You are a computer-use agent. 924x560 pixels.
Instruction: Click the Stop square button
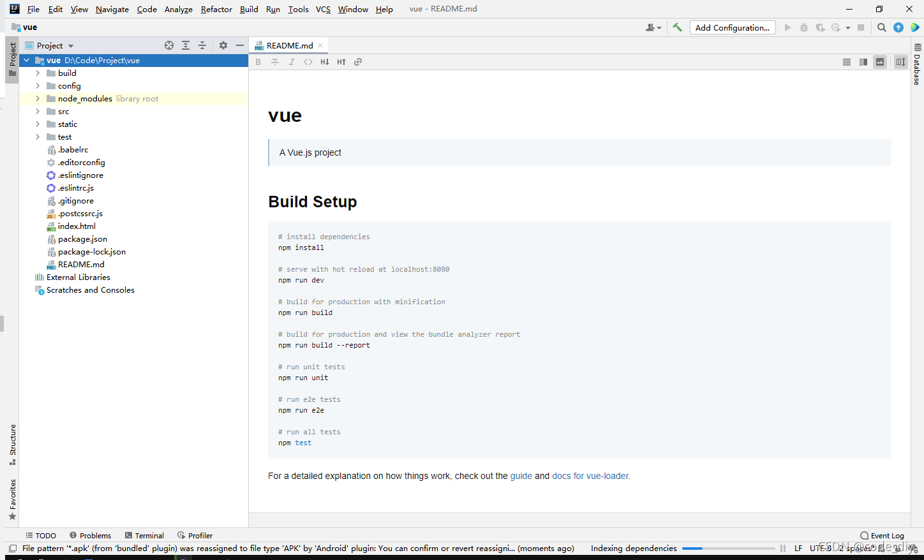click(861, 27)
